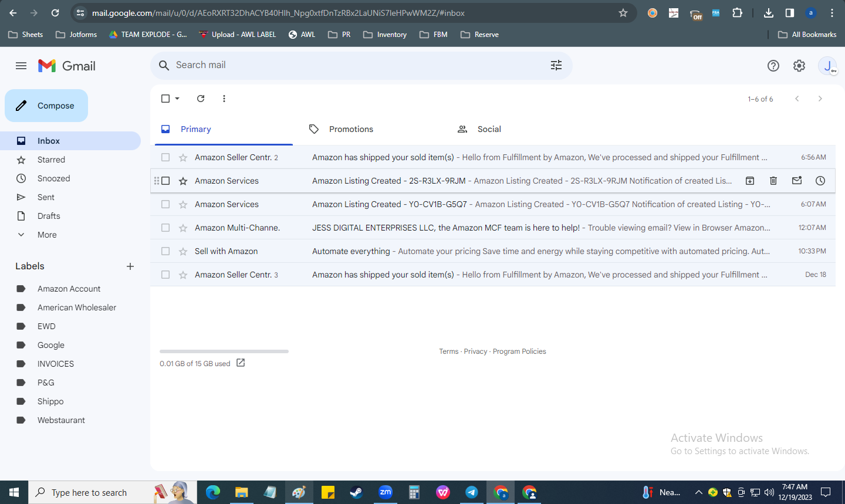The width and height of the screenshot is (845, 504).
Task: Create a new label with plus icon
Action: point(130,266)
